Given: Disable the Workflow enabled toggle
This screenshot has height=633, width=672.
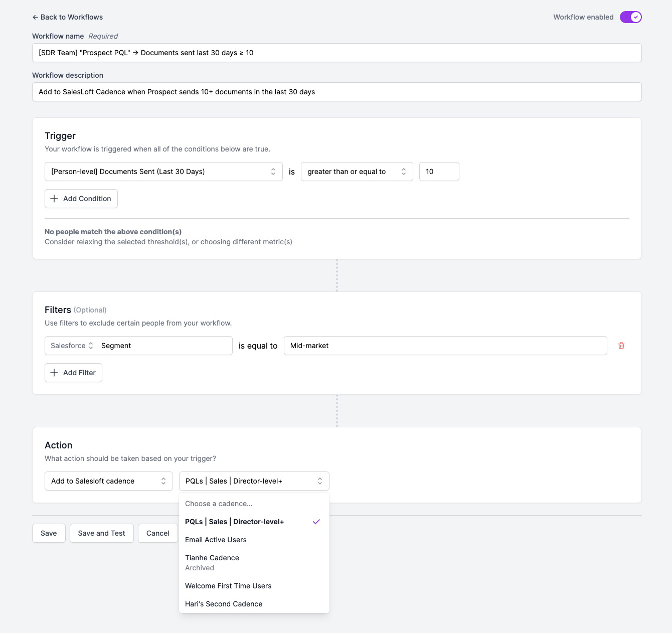Looking at the screenshot, I should pyautogui.click(x=630, y=17).
